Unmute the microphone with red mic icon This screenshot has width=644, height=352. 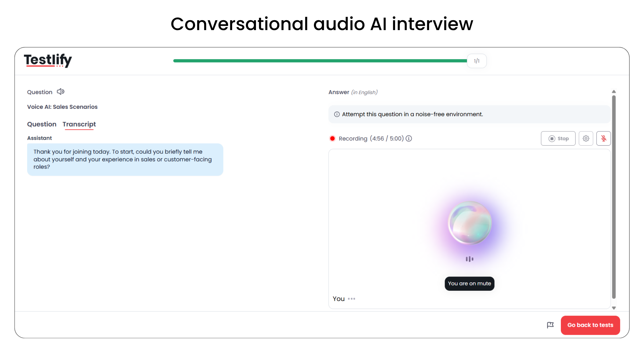603,138
